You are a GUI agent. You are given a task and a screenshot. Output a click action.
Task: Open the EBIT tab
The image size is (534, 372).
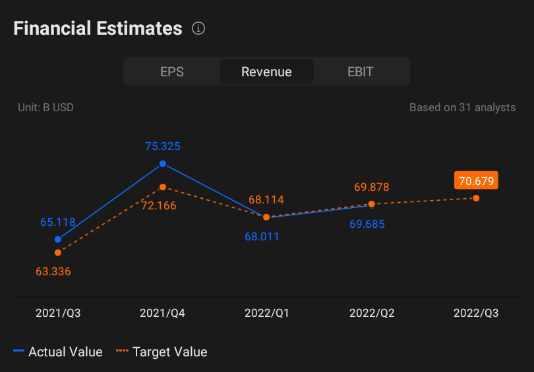point(360,72)
